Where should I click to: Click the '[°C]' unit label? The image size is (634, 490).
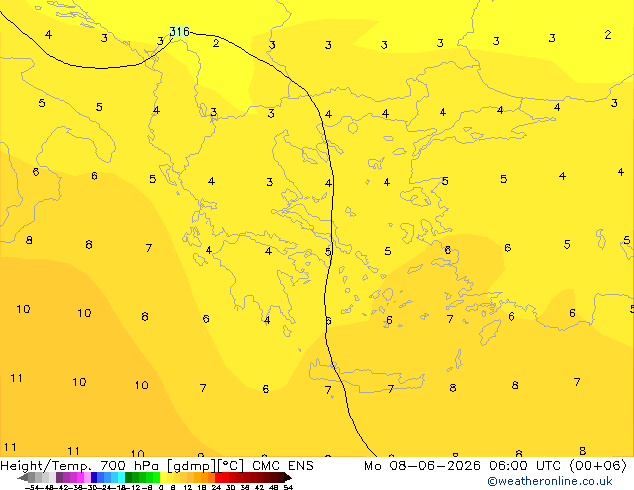230,466
